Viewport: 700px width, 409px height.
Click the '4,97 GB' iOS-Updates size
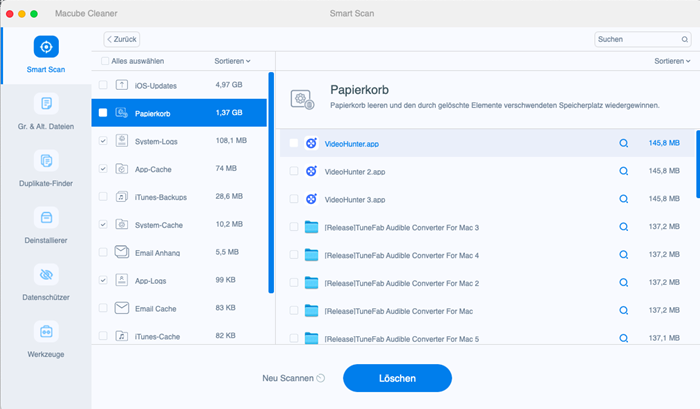pos(229,85)
